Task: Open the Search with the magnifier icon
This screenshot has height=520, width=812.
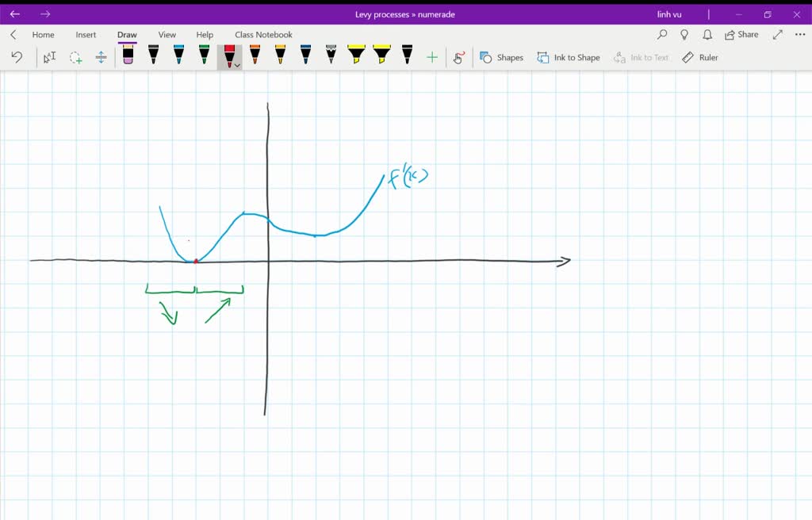Action: coord(662,34)
